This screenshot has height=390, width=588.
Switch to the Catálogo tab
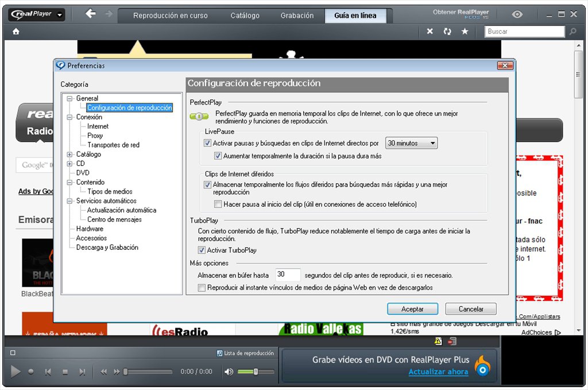coord(245,16)
